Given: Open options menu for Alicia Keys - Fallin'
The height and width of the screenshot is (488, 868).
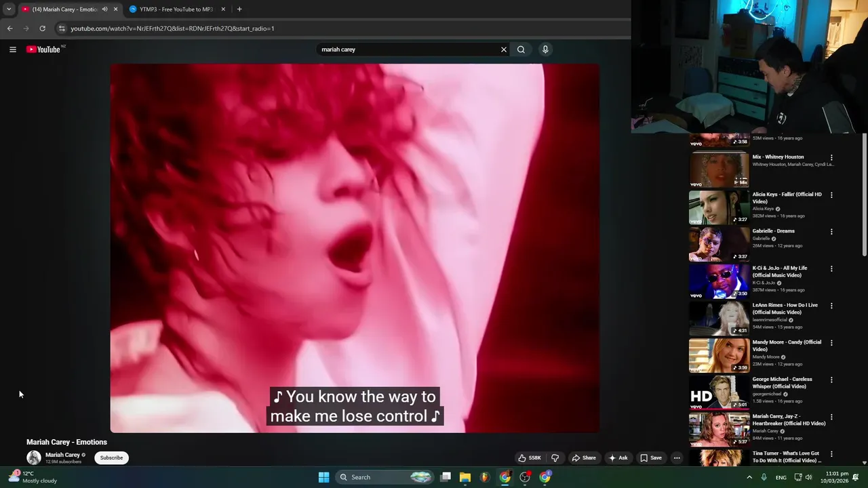Looking at the screenshot, I should pos(831,195).
